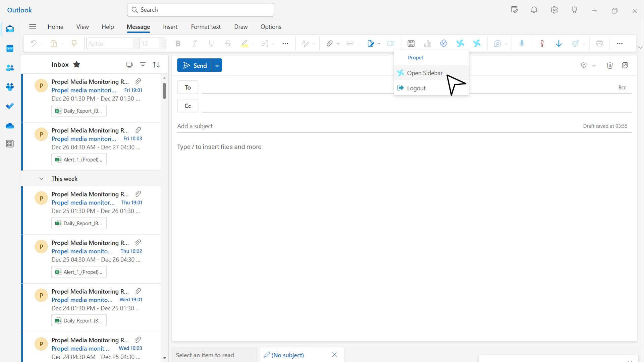Open the more ribbon commands ellipsis
Viewport: 644px width, 362px height.
pos(620,44)
